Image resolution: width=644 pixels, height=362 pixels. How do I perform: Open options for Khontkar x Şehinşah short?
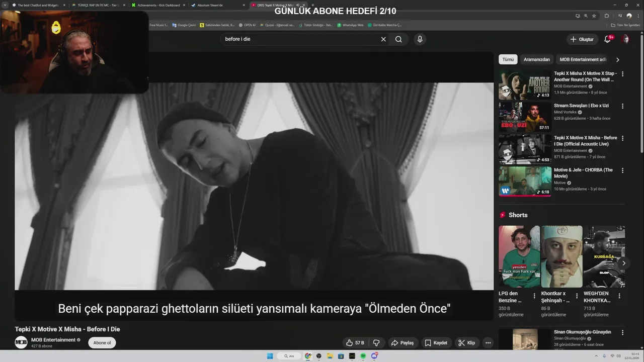577,296
